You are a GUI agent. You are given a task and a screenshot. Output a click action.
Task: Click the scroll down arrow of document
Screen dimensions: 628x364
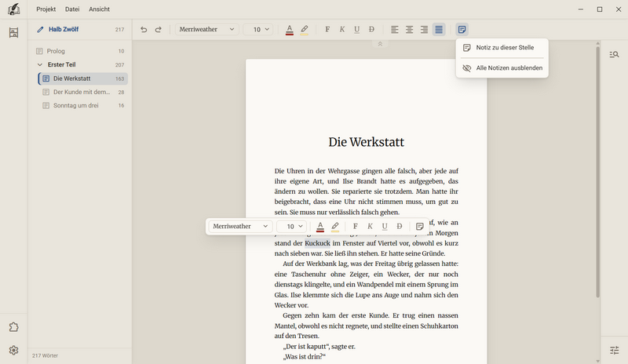597,361
